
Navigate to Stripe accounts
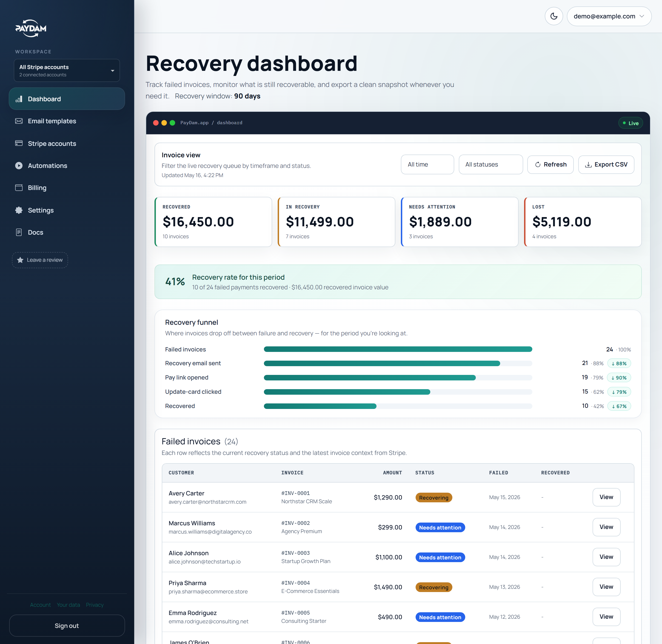[67, 144]
